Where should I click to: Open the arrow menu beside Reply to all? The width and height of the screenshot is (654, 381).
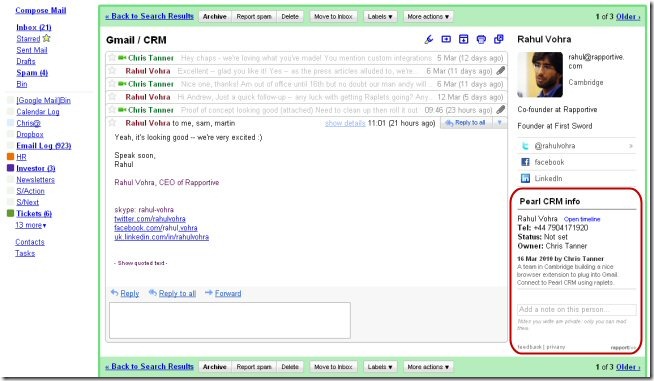pos(500,123)
